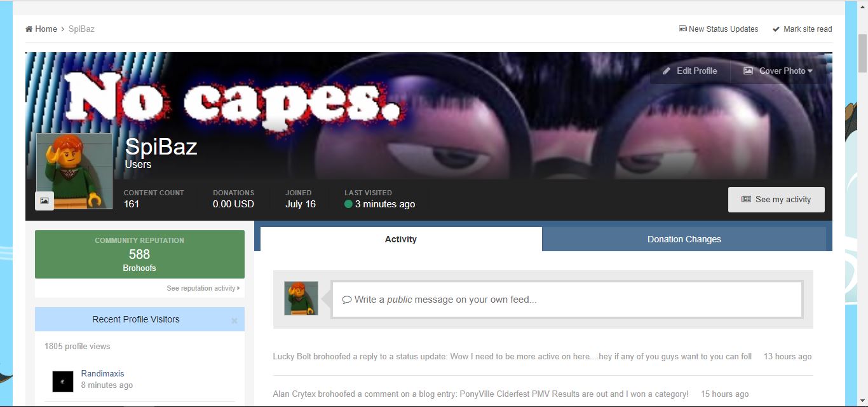Open the Cover Photo dropdown

[778, 71]
